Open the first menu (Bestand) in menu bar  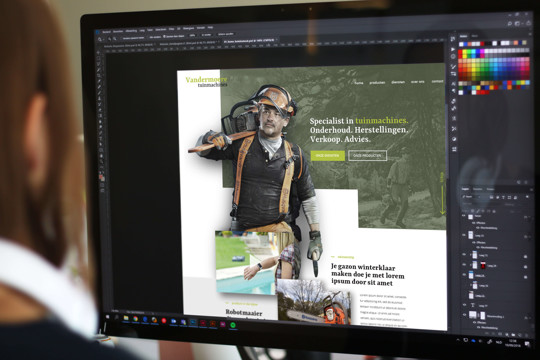(x=106, y=32)
